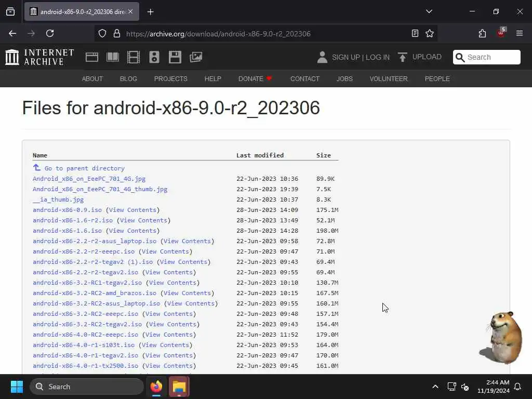Open the CONTACT menu item

tap(305, 79)
